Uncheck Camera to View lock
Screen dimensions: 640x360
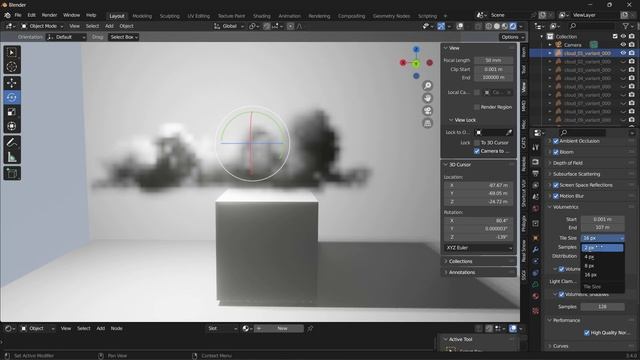coord(477,151)
